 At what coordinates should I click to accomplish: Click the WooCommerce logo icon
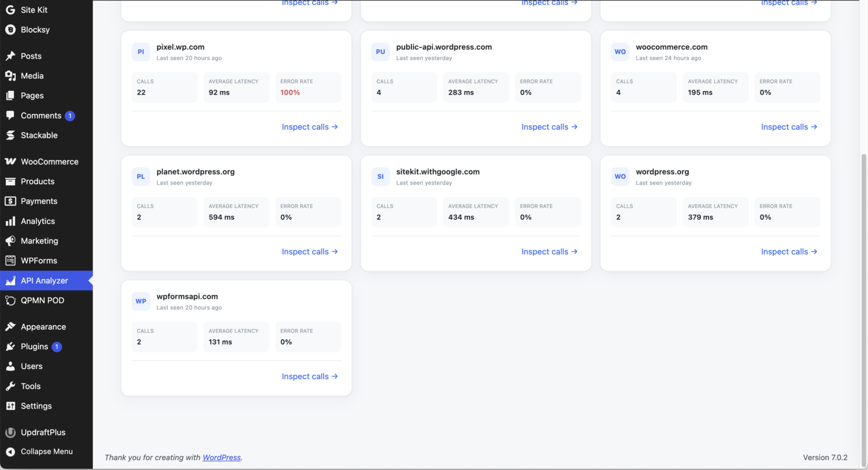coord(10,162)
